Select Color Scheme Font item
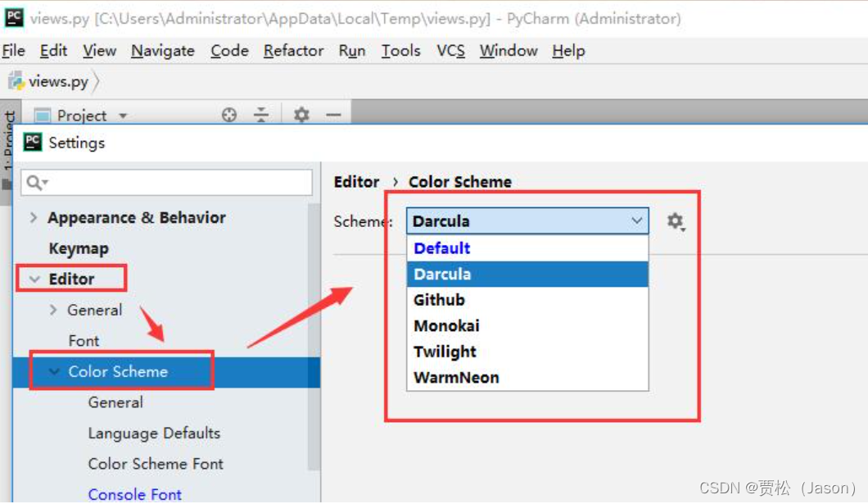This screenshot has width=868, height=504. coord(156,464)
